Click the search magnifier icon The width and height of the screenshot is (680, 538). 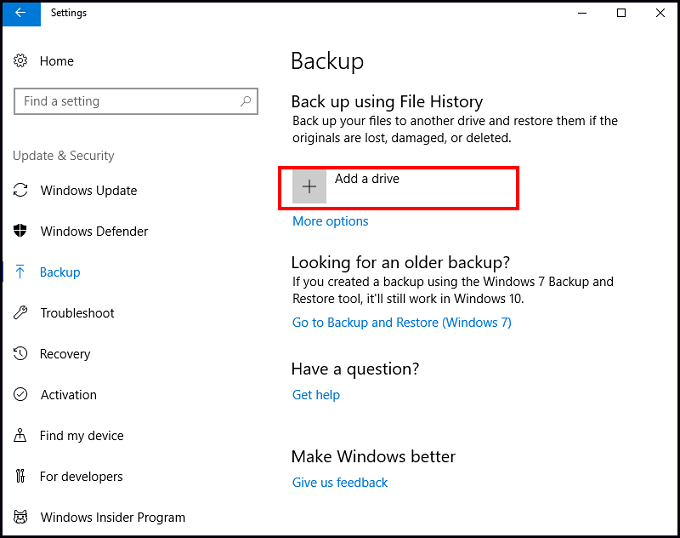(x=245, y=101)
